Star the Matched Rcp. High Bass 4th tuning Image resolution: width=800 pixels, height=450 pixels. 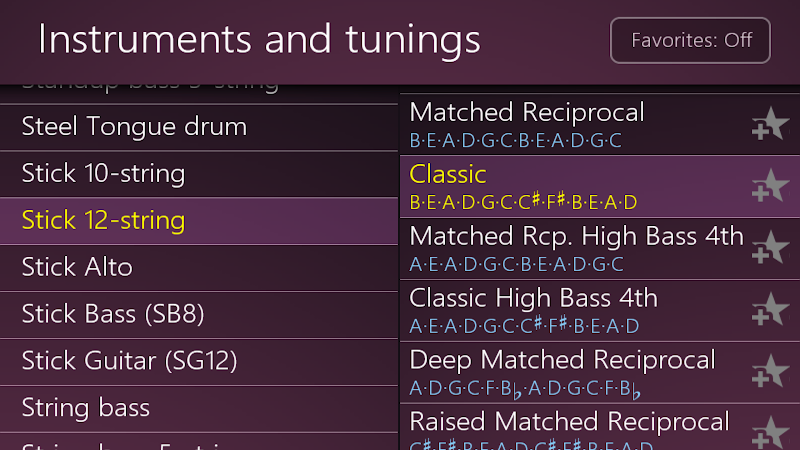pos(770,248)
